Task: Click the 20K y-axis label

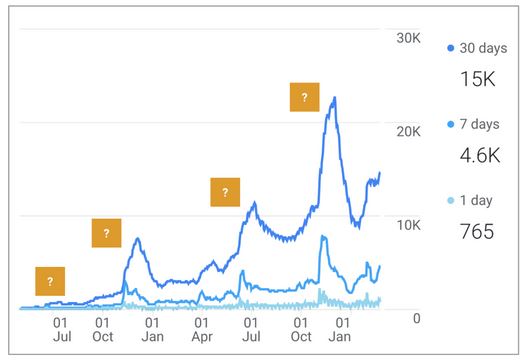Action: [x=408, y=132]
